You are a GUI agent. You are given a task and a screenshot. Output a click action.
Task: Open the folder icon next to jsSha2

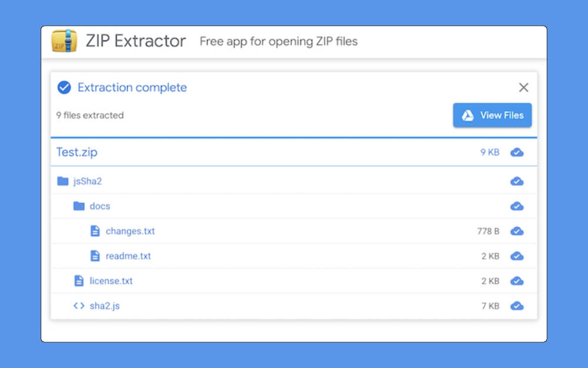click(x=63, y=181)
